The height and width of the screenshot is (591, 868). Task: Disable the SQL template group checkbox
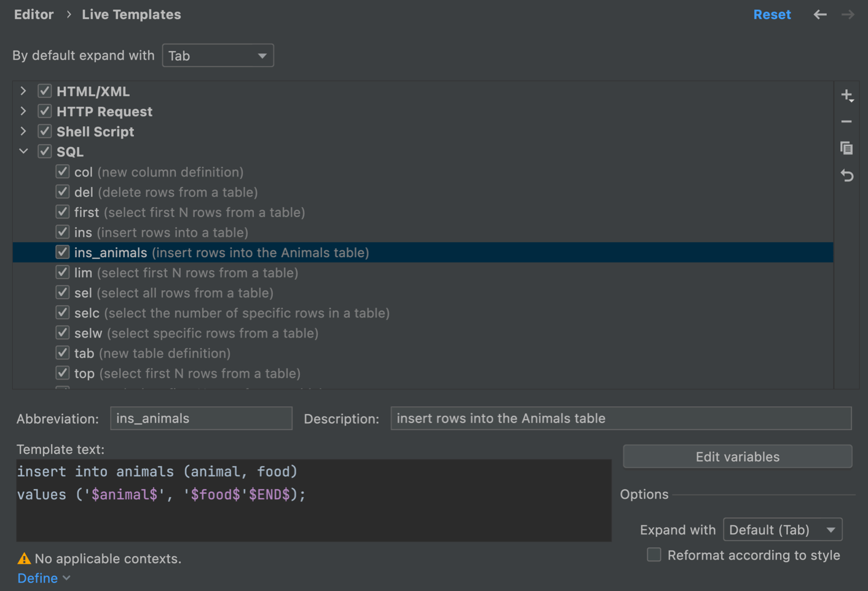coord(44,151)
